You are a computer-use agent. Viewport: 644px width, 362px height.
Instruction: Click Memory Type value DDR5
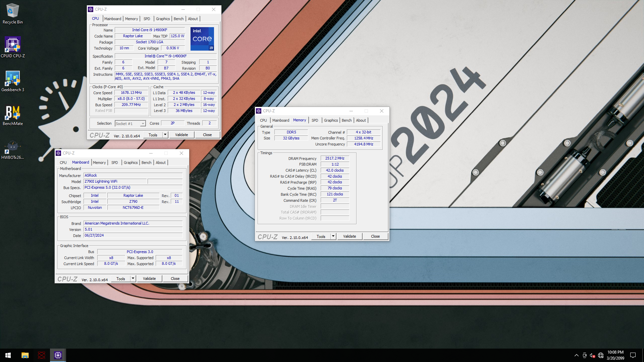pos(291,132)
